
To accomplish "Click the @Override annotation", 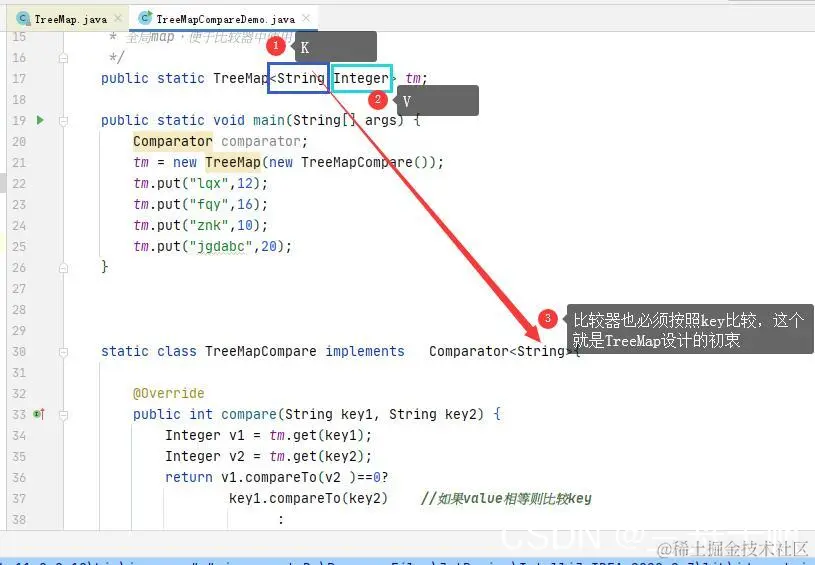I will point(168,393).
